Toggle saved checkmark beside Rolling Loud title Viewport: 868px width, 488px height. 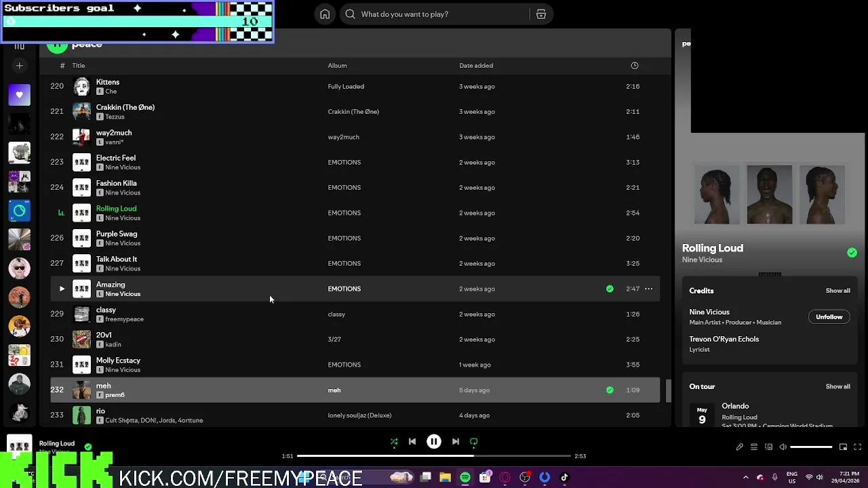pos(852,253)
